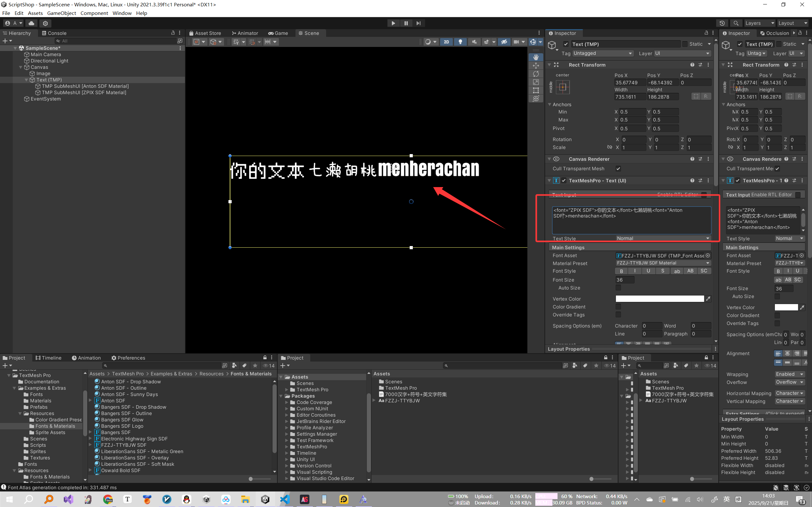This screenshot has height=507, width=812.
Task: Switch to the Game tab
Action: [x=278, y=33]
